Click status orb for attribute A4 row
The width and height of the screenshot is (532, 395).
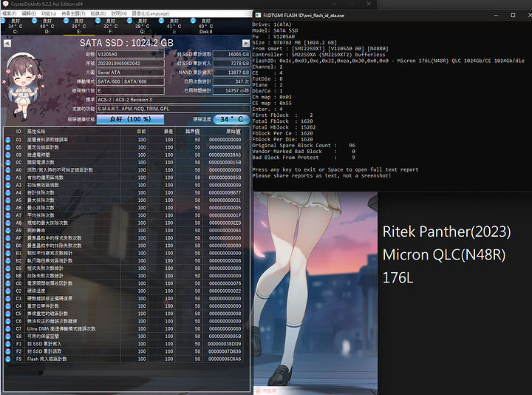pos(8,192)
